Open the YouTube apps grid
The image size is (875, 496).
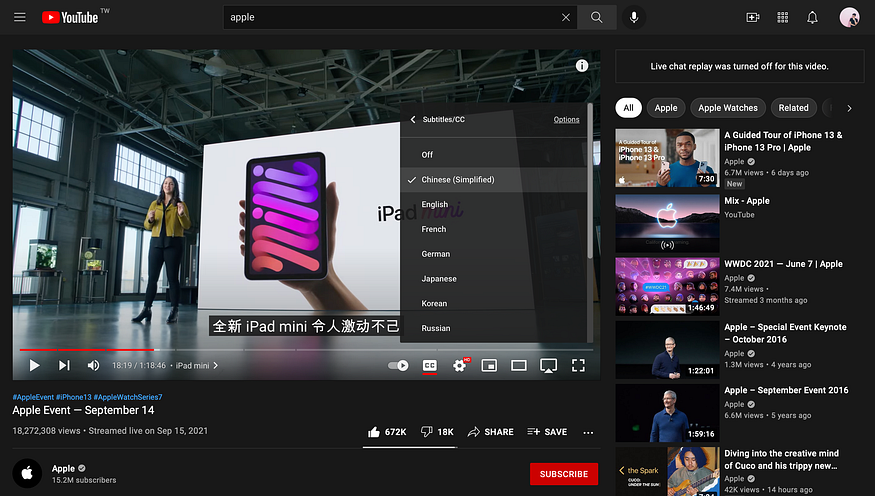click(x=782, y=17)
